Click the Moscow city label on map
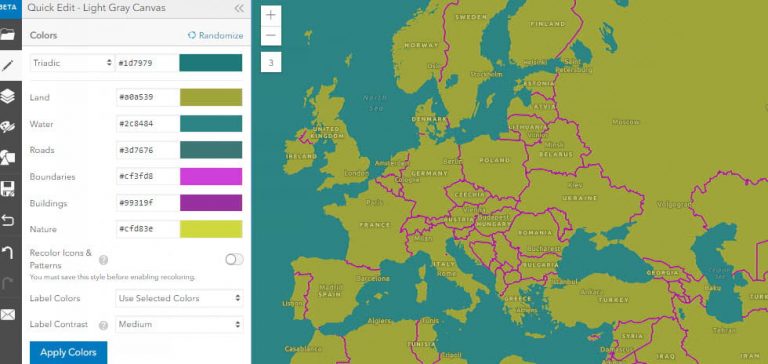Viewport: 768px width, 364px height. [626, 121]
